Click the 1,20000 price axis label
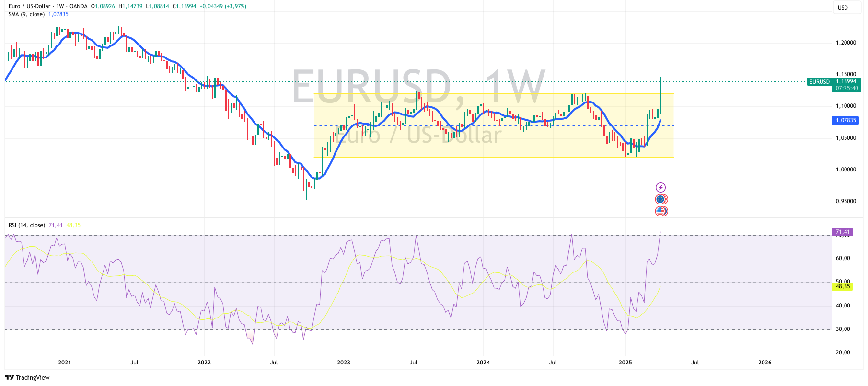868x386 pixels. (846, 43)
